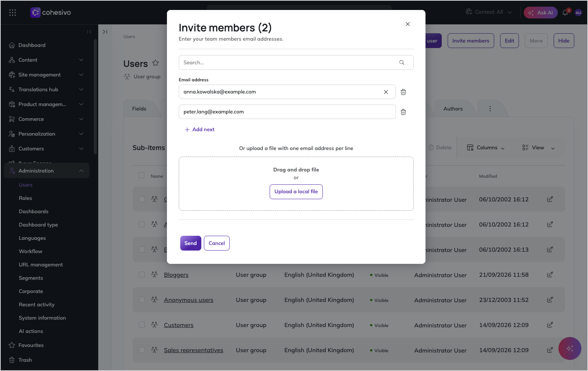Click the search magnifier icon in dialog
Viewport: 588px width, 371px height.
[402, 62]
